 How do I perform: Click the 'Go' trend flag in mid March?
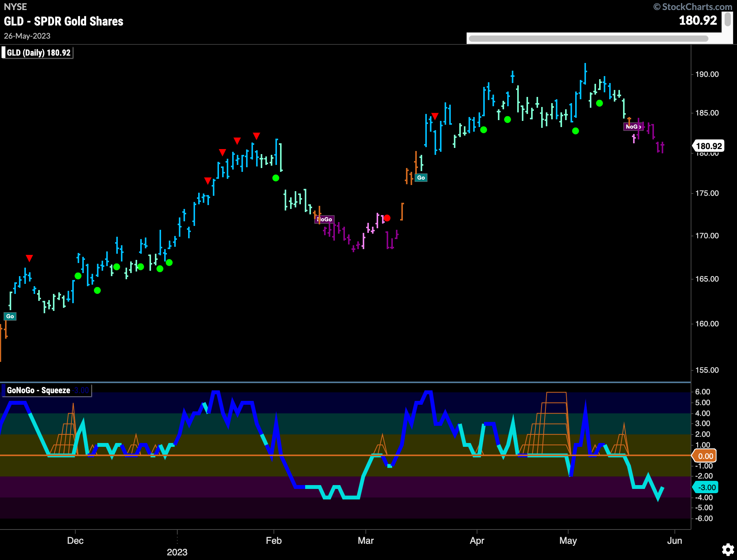421,178
